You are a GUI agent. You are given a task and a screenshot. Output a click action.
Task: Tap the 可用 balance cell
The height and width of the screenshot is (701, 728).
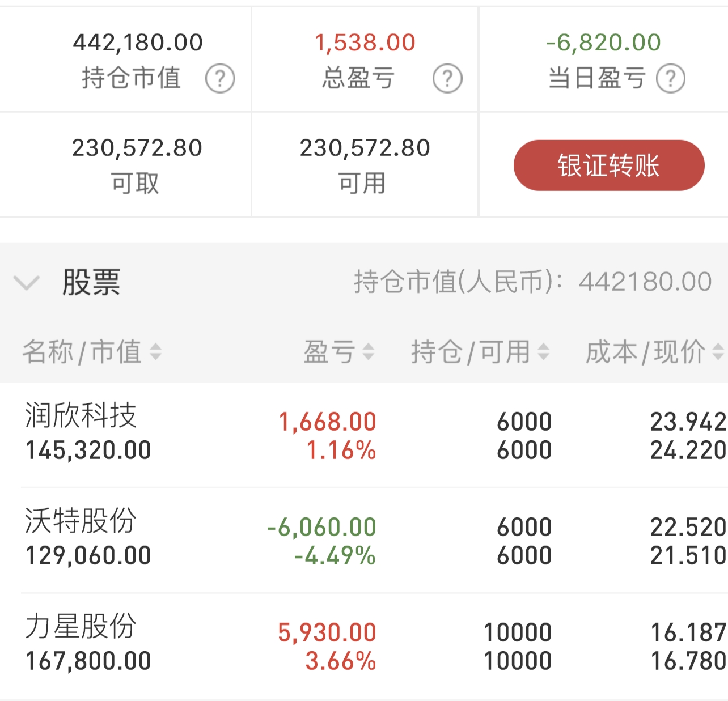pos(365,165)
